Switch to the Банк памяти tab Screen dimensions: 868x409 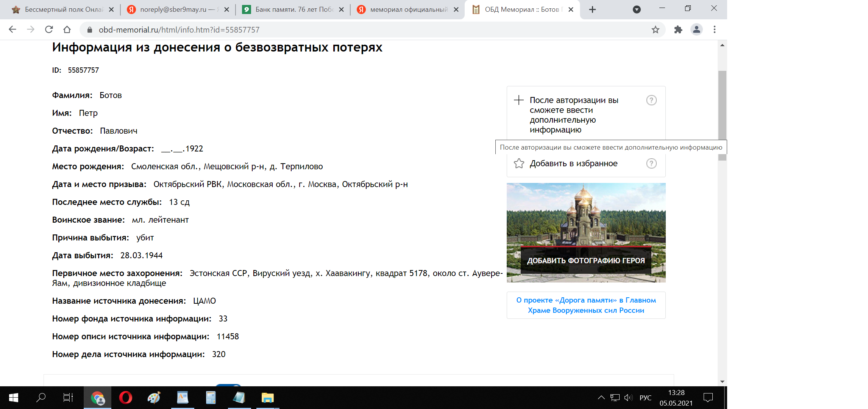tap(292, 9)
